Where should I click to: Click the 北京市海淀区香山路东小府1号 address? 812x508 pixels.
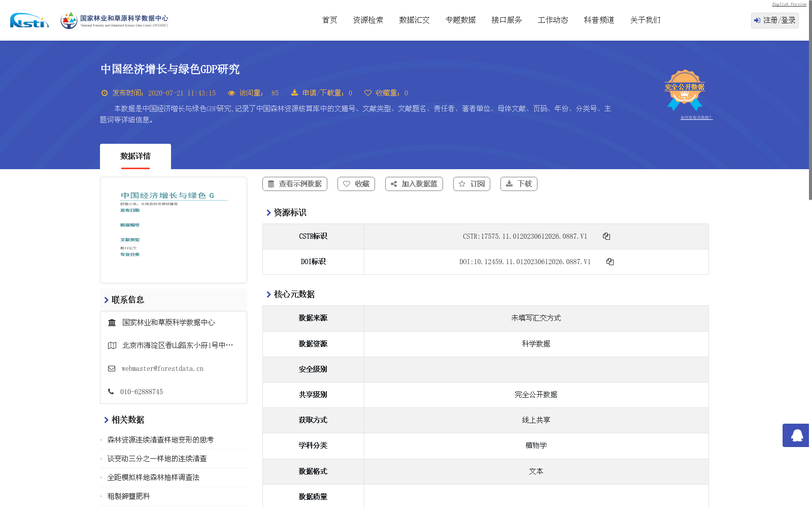click(x=178, y=345)
